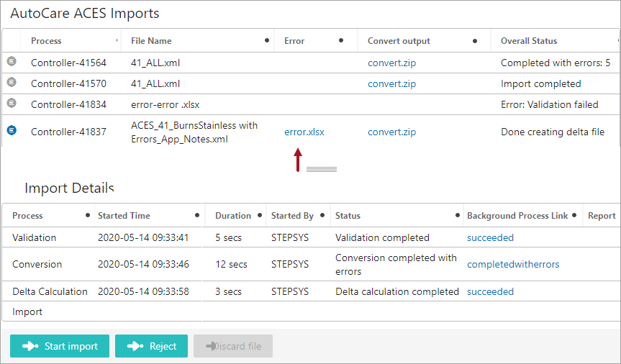
Task: Click the Discard file button
Action: 233,346
